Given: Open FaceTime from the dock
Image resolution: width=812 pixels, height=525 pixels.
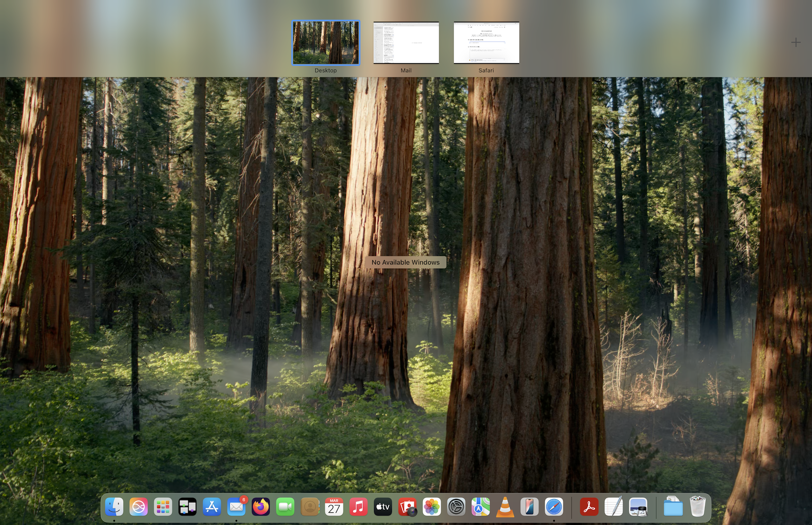Looking at the screenshot, I should click(x=285, y=507).
